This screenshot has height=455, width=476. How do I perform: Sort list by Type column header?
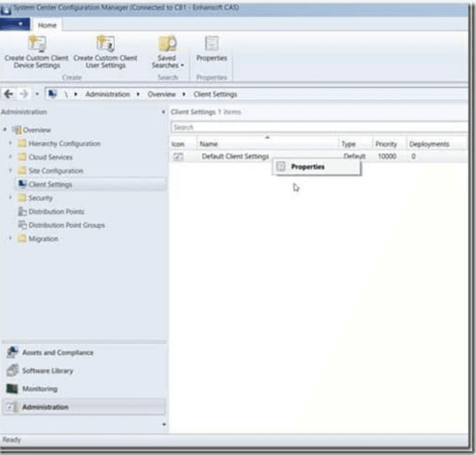(x=355, y=144)
